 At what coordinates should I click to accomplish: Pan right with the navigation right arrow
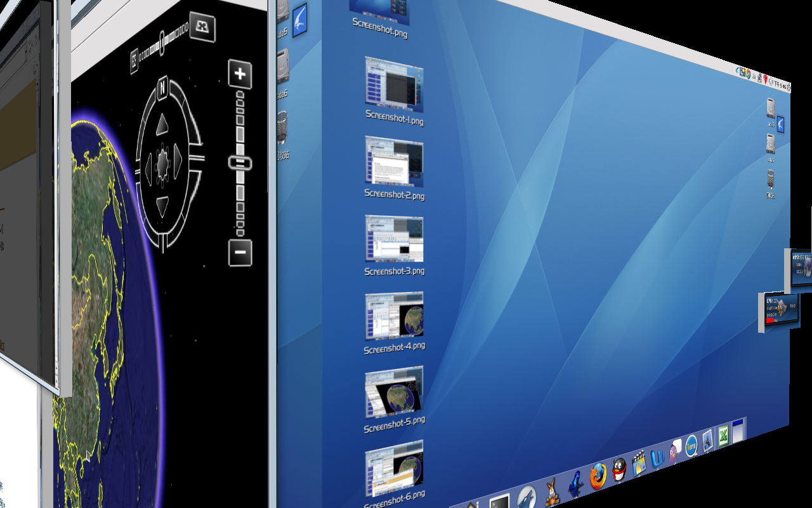(178, 160)
